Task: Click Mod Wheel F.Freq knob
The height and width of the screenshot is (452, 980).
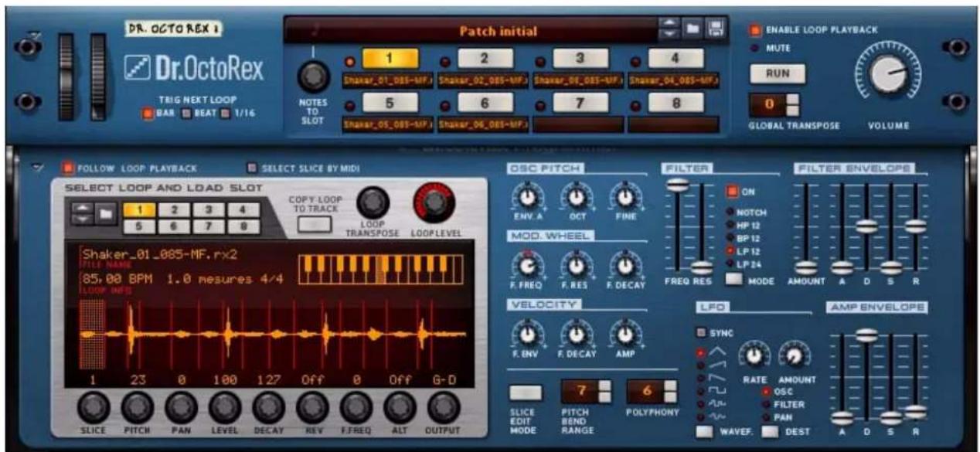Action: click(527, 266)
